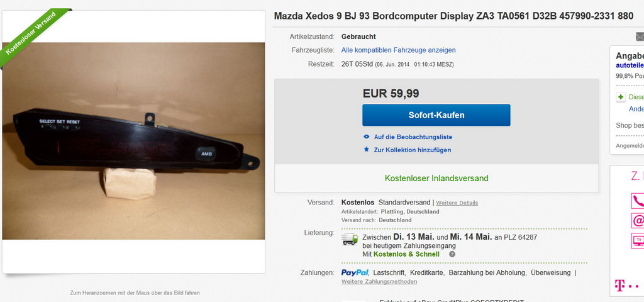Click the pink phone icon in Telekom ad

pos(638,201)
